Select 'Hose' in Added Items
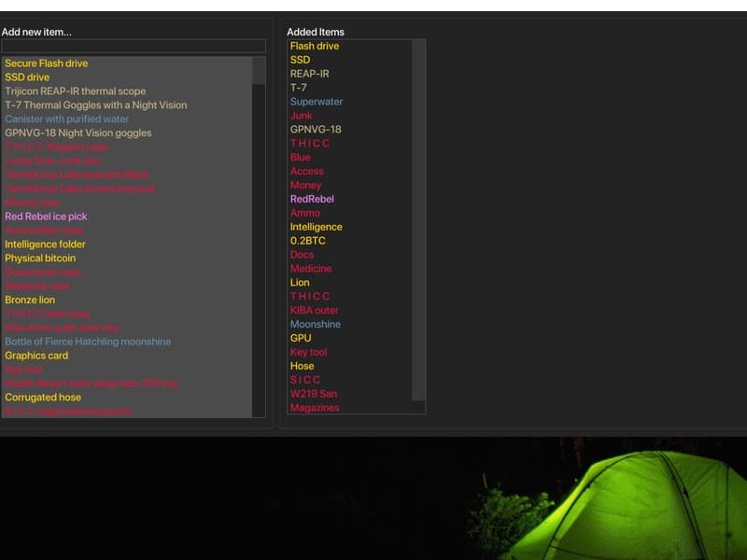747x560 pixels. coord(302,366)
